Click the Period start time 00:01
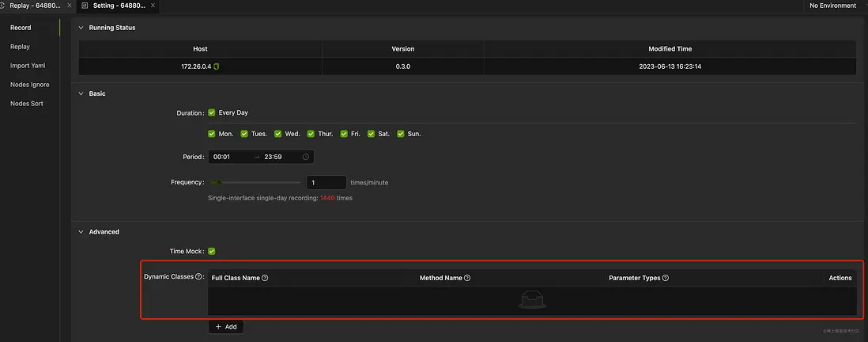Screen dimensions: 868x342 pos(221,157)
